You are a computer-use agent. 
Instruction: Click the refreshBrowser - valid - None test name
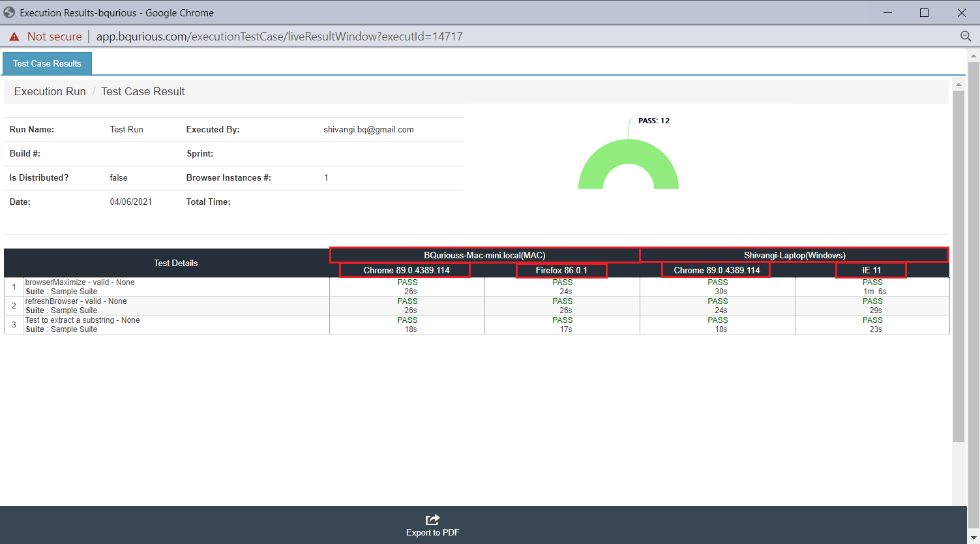click(76, 301)
